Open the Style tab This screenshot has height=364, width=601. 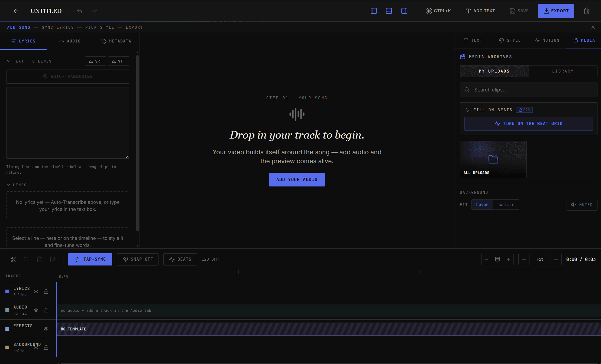click(x=510, y=40)
